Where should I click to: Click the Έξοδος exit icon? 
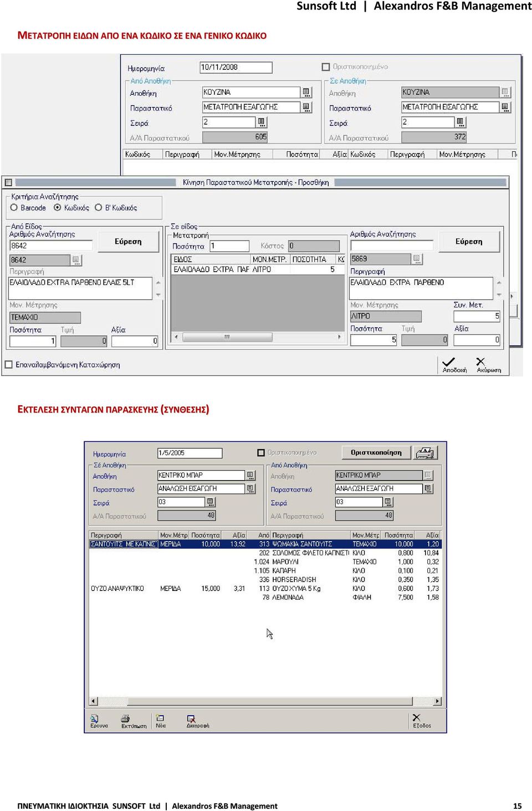(416, 717)
